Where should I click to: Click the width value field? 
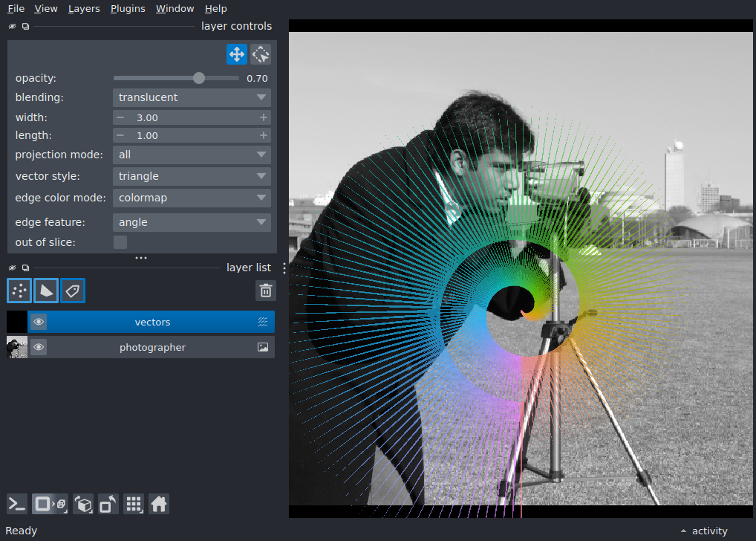coord(192,117)
